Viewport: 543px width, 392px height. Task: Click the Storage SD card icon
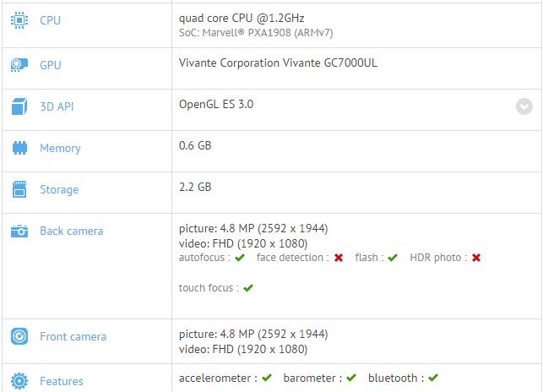(19, 189)
